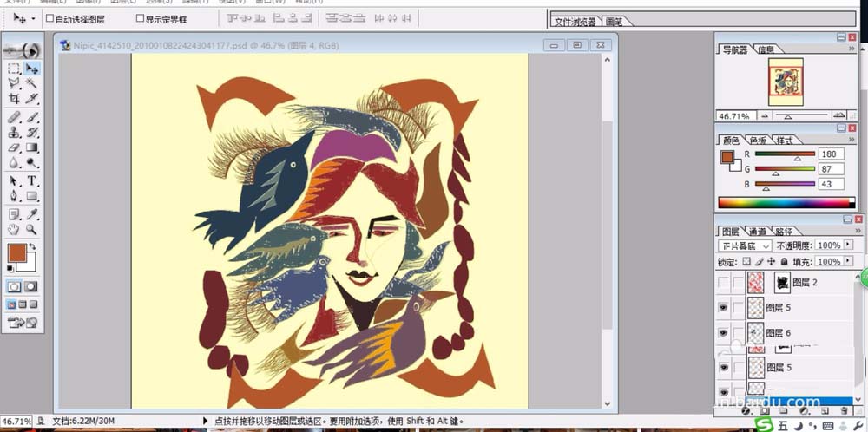This screenshot has height=432, width=868.
Task: Open the 通道 channels tab
Action: click(757, 232)
